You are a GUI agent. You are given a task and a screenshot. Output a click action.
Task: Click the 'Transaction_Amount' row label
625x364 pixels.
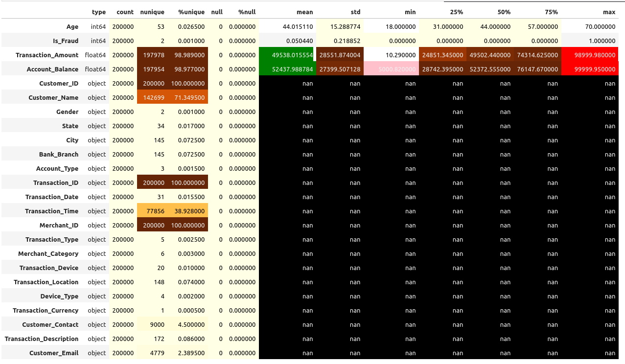[47, 55]
